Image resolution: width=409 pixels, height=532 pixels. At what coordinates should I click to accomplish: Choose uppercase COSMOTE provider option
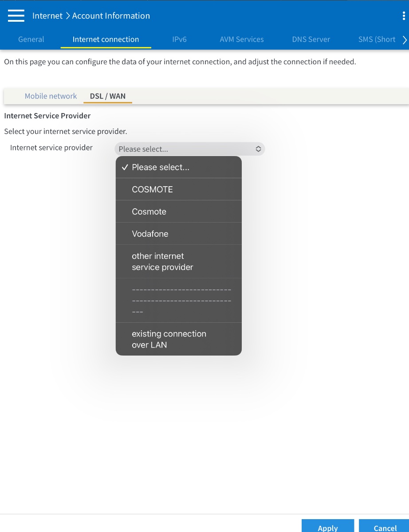point(179,189)
